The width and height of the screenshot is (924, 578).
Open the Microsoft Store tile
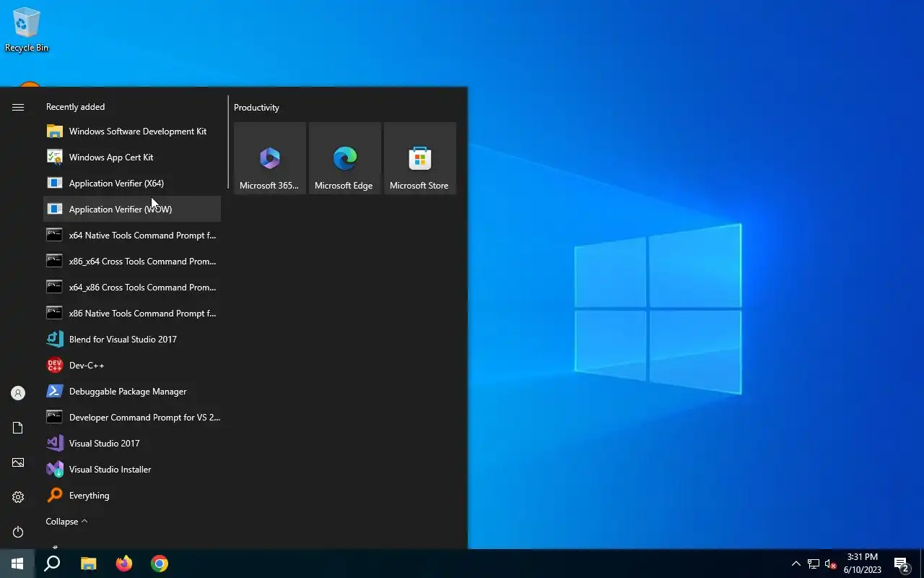point(420,158)
